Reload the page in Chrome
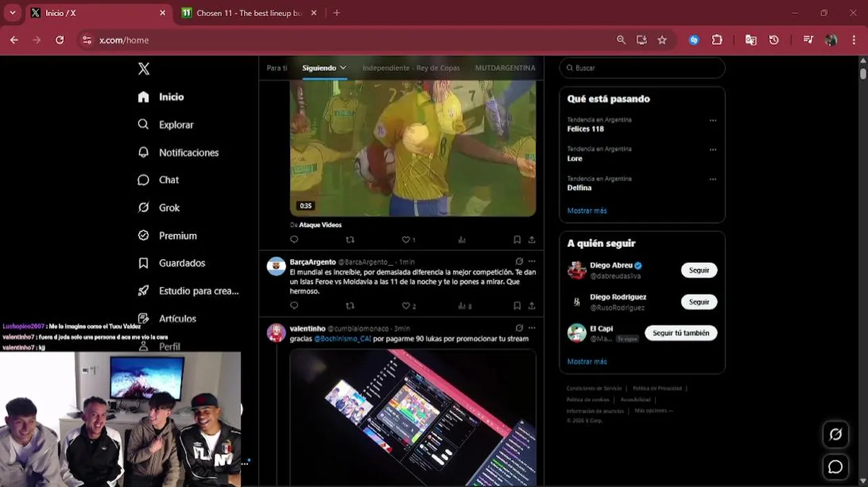 point(59,40)
